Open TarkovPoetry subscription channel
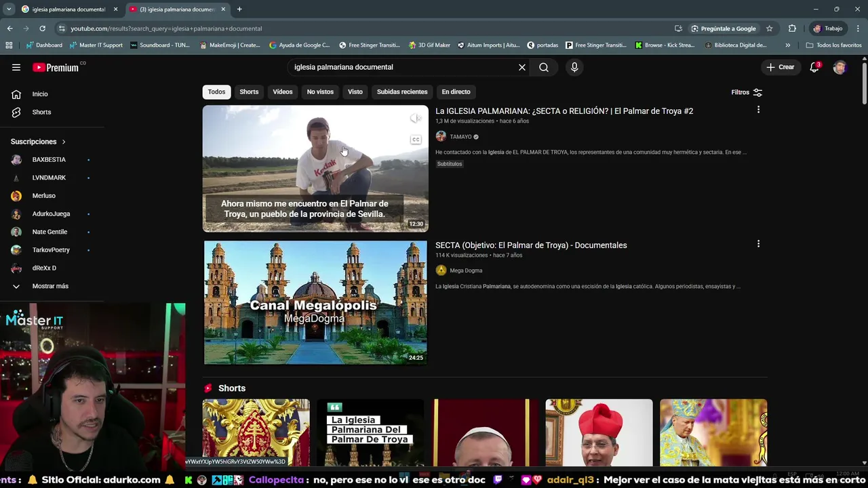Screen dimensions: 868x488 tap(52, 250)
